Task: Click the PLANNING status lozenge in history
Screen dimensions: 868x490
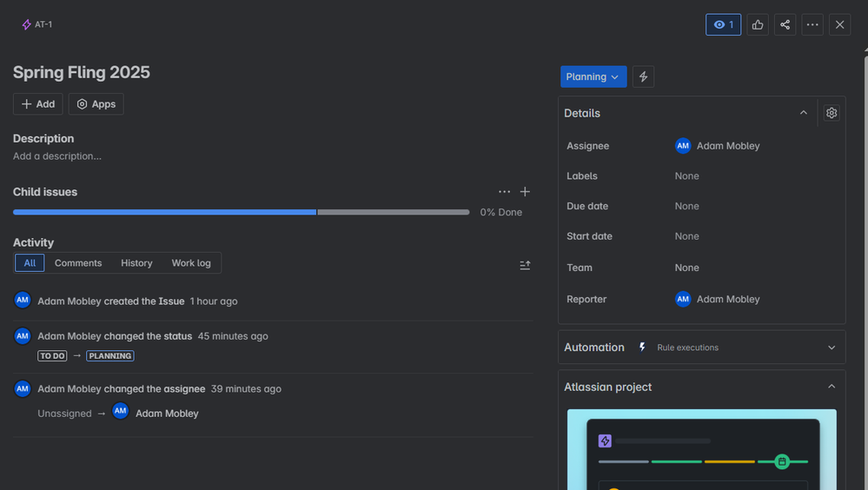Action: (x=110, y=355)
